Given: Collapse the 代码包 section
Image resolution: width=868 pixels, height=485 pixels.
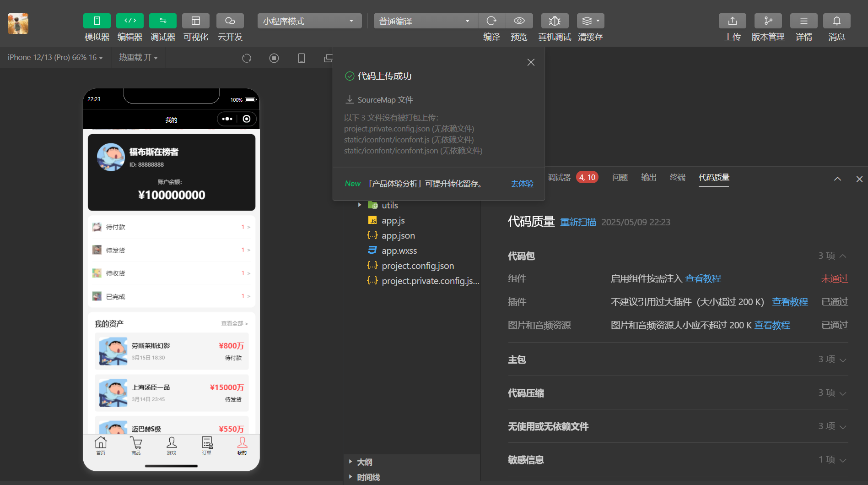Looking at the screenshot, I should tap(842, 256).
